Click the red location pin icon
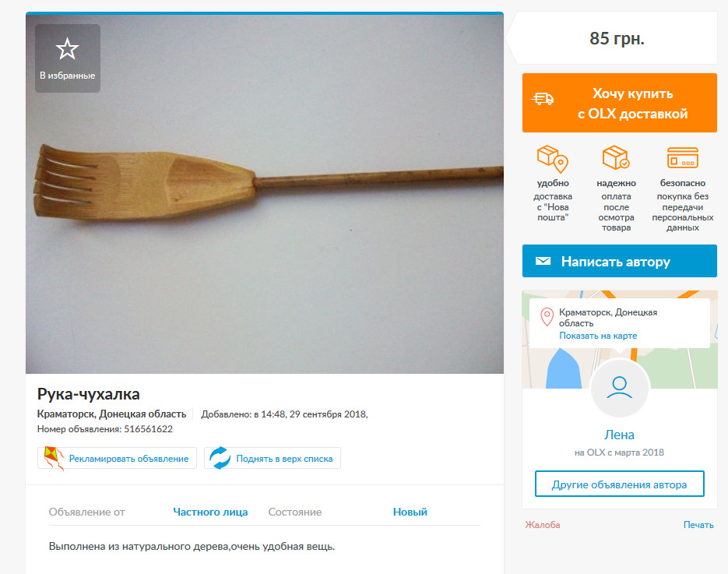 (547, 317)
